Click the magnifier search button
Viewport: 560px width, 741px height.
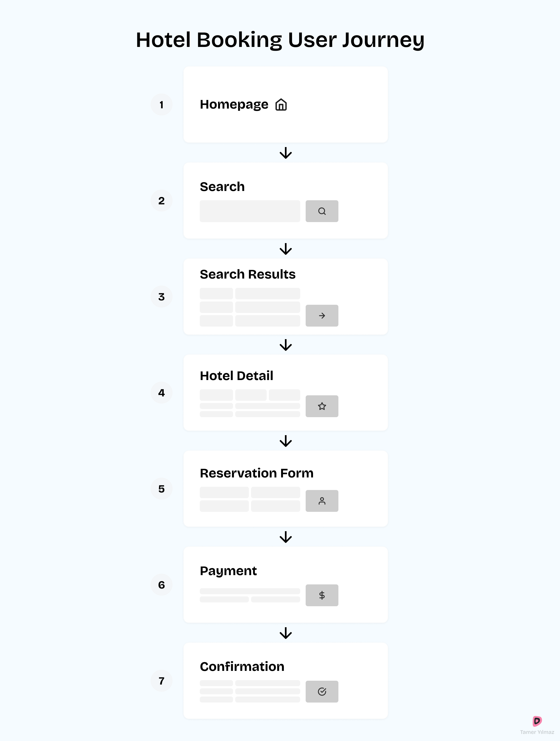click(322, 211)
